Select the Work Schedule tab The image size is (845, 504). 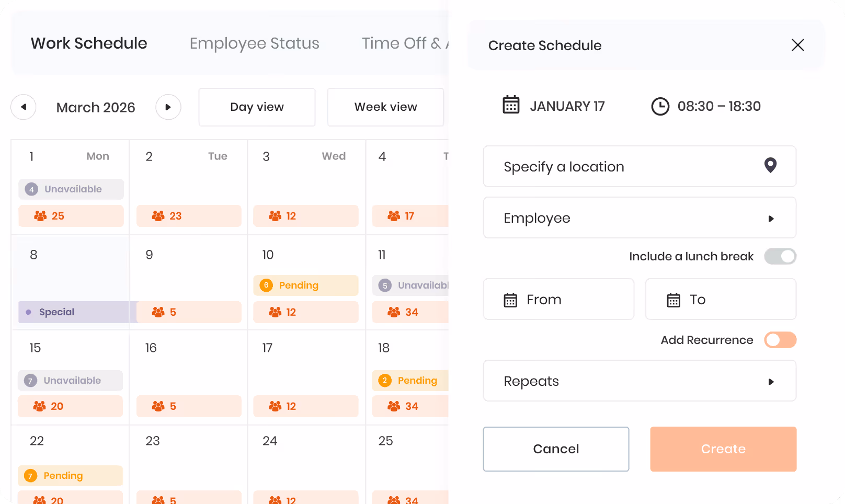[89, 43]
